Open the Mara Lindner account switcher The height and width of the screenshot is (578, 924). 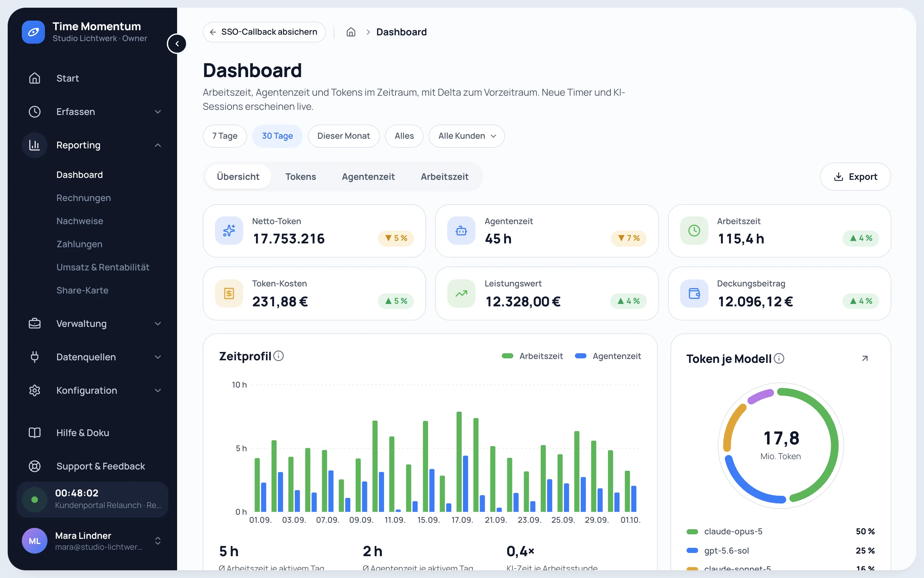[x=158, y=540]
